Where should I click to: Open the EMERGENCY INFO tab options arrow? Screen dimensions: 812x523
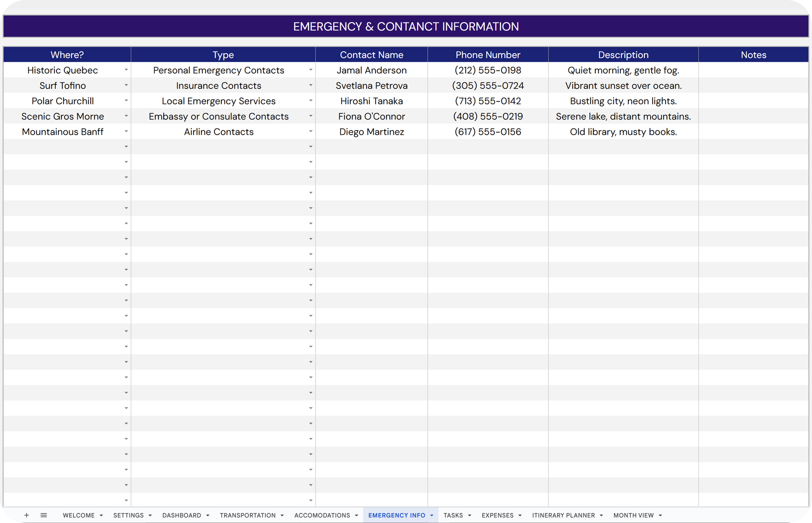tap(432, 516)
